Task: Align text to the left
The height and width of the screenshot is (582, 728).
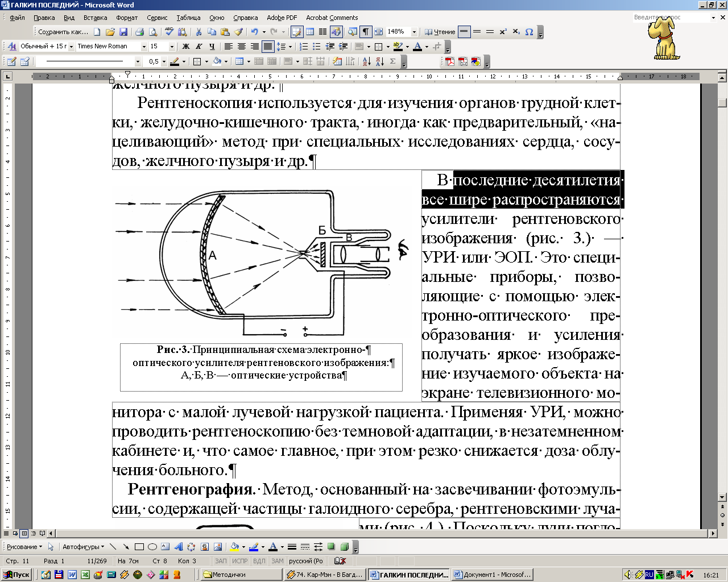Action: [x=229, y=46]
